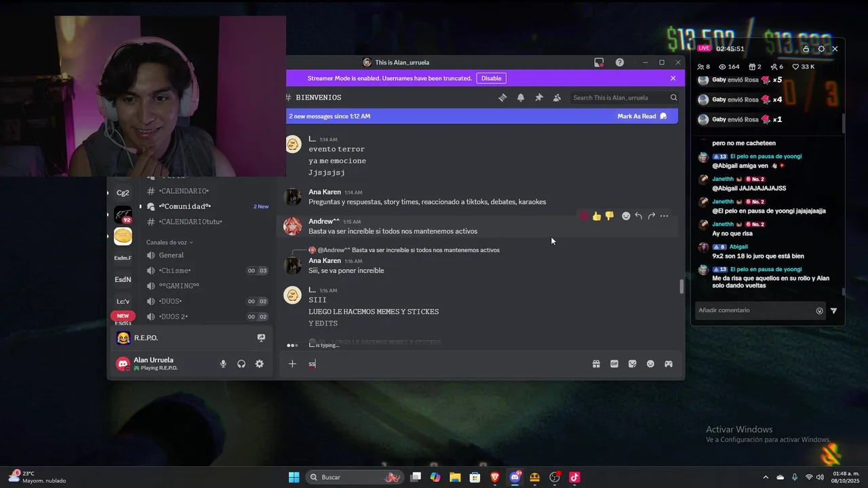
Task: Click Andrew's avatar thumbnail
Action: (x=293, y=226)
